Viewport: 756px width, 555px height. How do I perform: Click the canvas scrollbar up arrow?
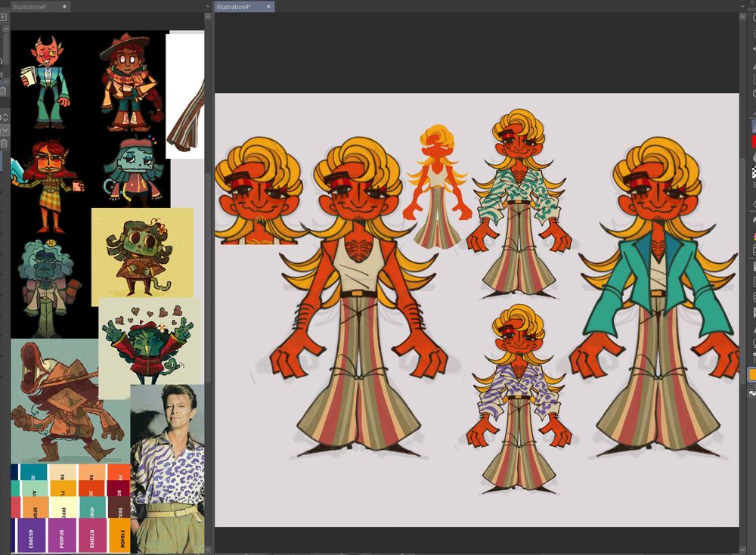(742, 17)
